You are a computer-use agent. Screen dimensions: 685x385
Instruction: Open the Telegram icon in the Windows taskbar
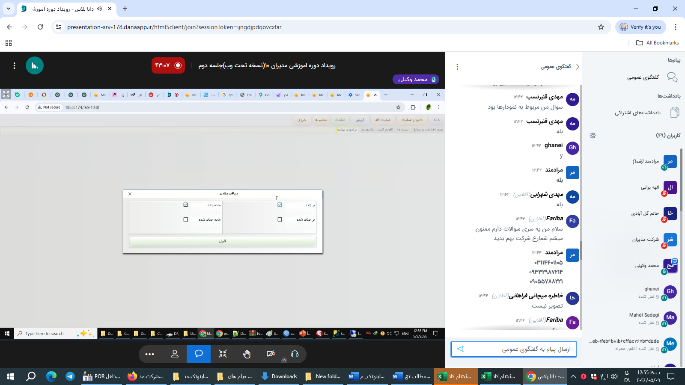[x=70, y=376]
